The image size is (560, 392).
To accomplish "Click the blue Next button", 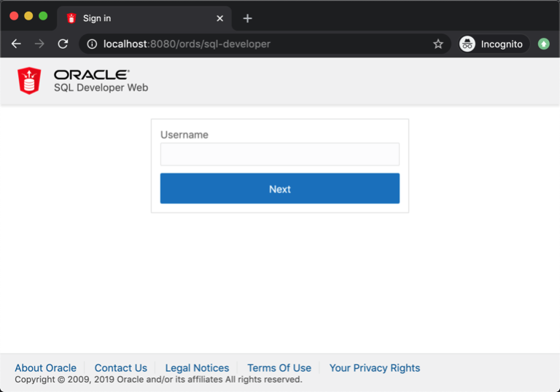I will click(x=279, y=189).
